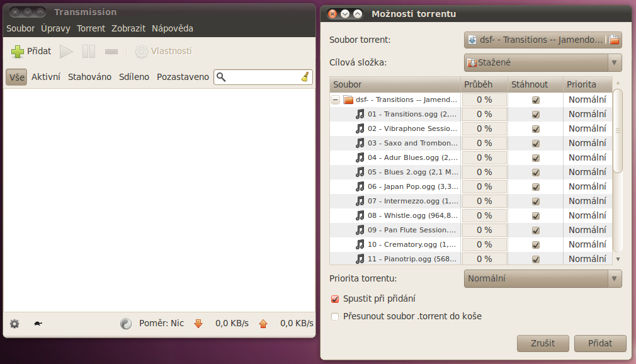Open the Nápověda menu
This screenshot has height=364, width=636.
pyautogui.click(x=173, y=28)
